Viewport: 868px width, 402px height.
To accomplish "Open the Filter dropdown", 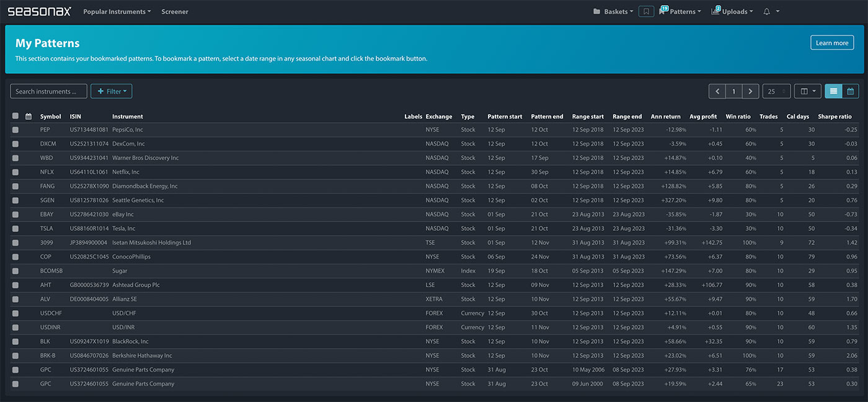I will pyautogui.click(x=112, y=91).
